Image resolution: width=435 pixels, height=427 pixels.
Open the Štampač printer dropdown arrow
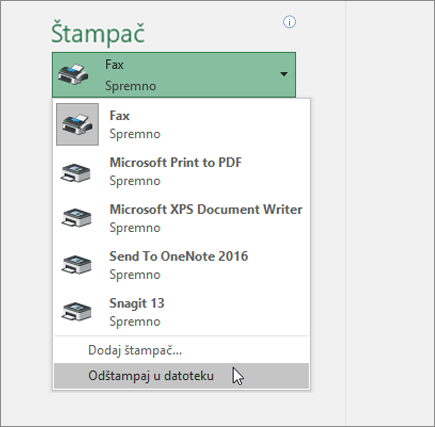(284, 74)
